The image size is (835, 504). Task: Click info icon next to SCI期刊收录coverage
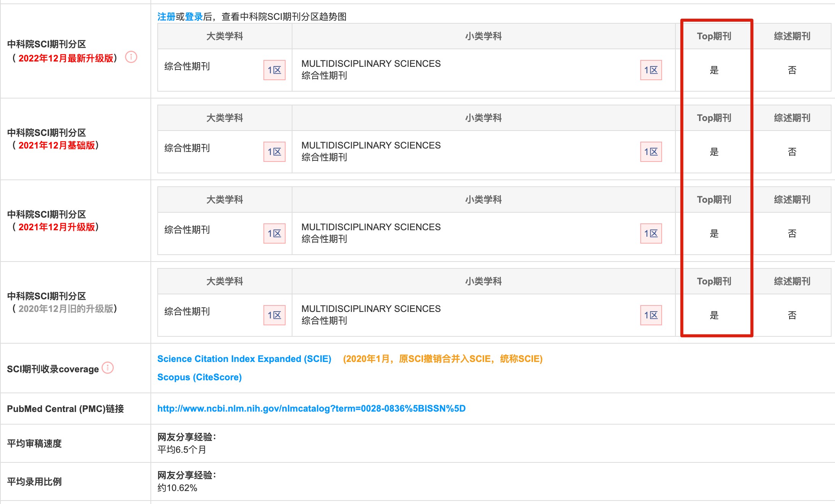[x=108, y=368]
